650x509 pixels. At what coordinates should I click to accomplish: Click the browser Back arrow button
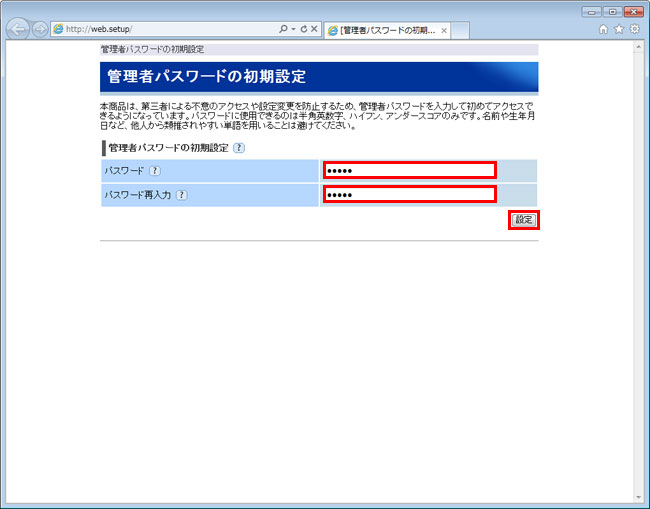point(17,29)
